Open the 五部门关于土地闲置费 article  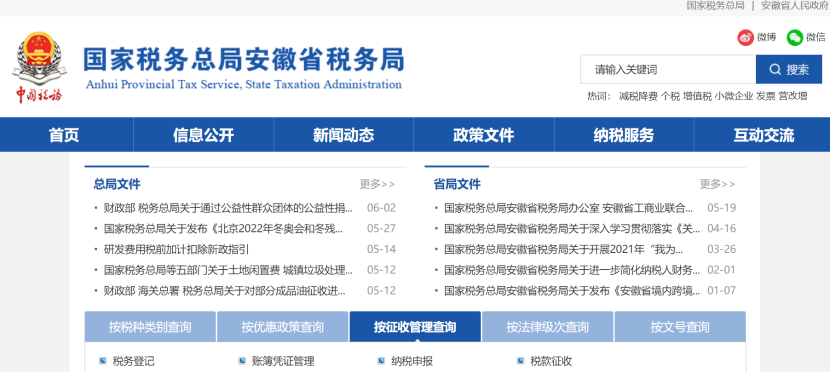point(229,270)
